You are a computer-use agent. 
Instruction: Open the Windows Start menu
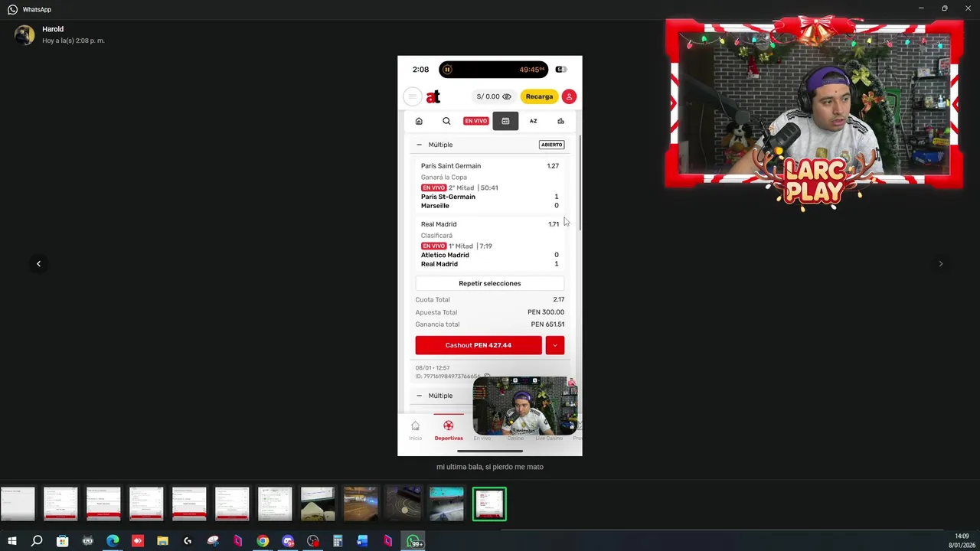tap(12, 541)
